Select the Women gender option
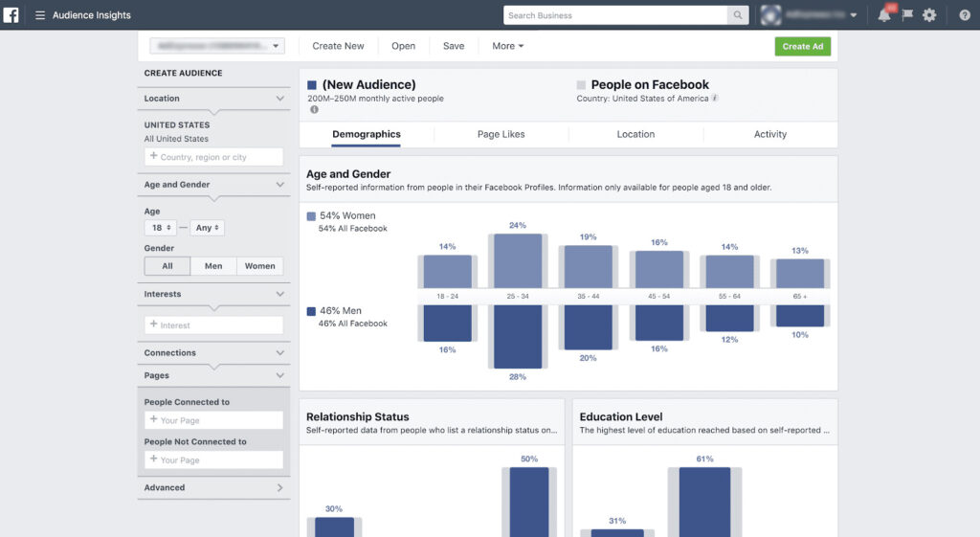Screen dimensions: 980x537 coord(259,266)
